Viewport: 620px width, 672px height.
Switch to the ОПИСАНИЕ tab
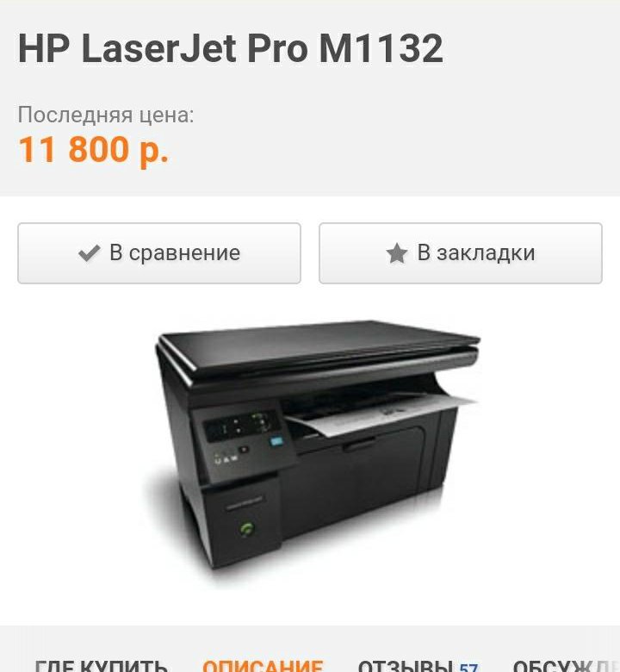(263, 666)
